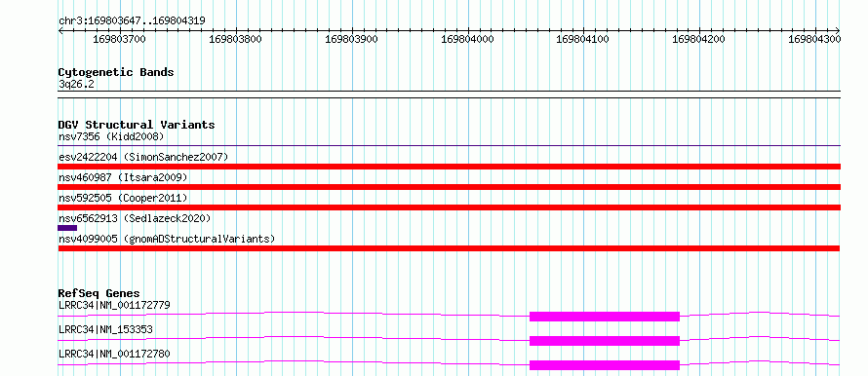Click ruler position 169804100
Screen dimensions: 868x376
pyautogui.click(x=583, y=39)
